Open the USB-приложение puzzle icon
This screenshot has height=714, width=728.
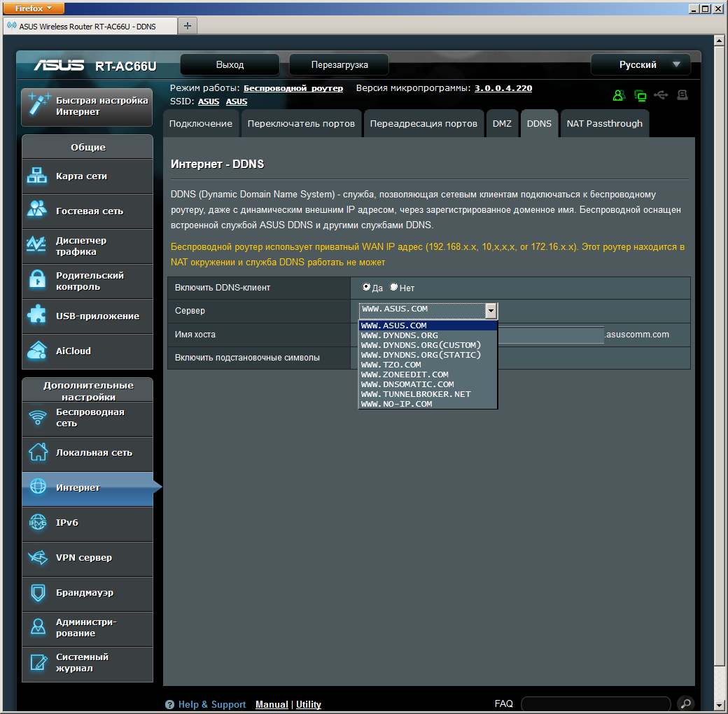pyautogui.click(x=36, y=316)
